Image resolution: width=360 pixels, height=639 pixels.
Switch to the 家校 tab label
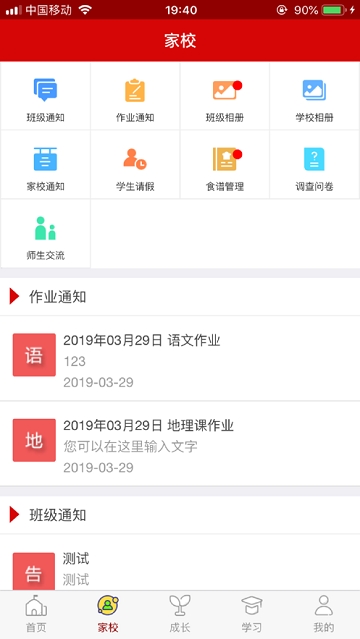108,627
